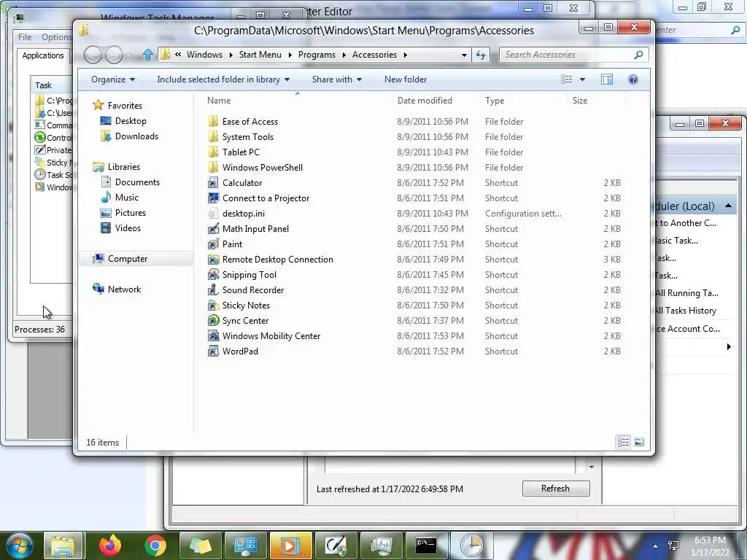Open Videos library in navigation pane
This screenshot has width=747, height=560.
(128, 227)
